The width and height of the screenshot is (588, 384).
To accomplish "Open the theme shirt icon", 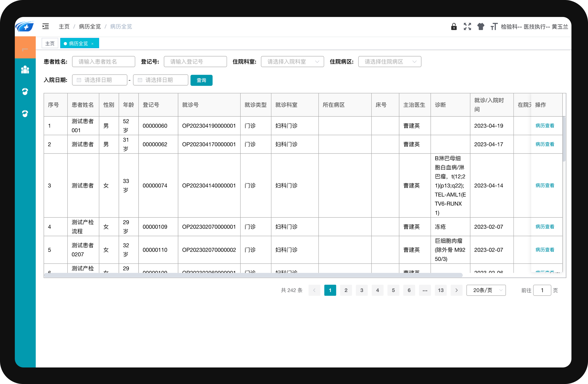I will tap(481, 26).
